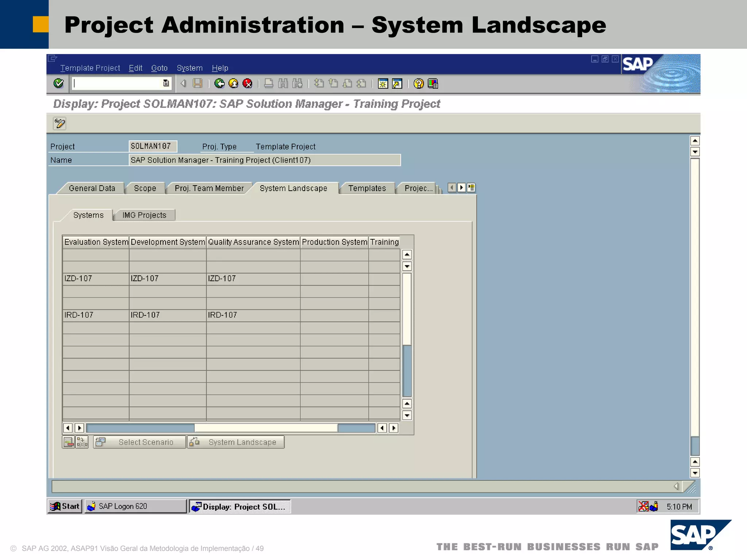747x560 pixels.
Task: Open the tab list icon beside tabs
Action: coord(471,187)
